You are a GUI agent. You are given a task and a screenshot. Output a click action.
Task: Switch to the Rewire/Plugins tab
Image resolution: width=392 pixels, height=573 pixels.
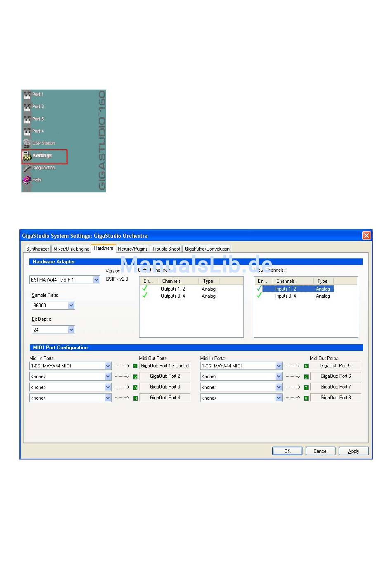pos(132,249)
